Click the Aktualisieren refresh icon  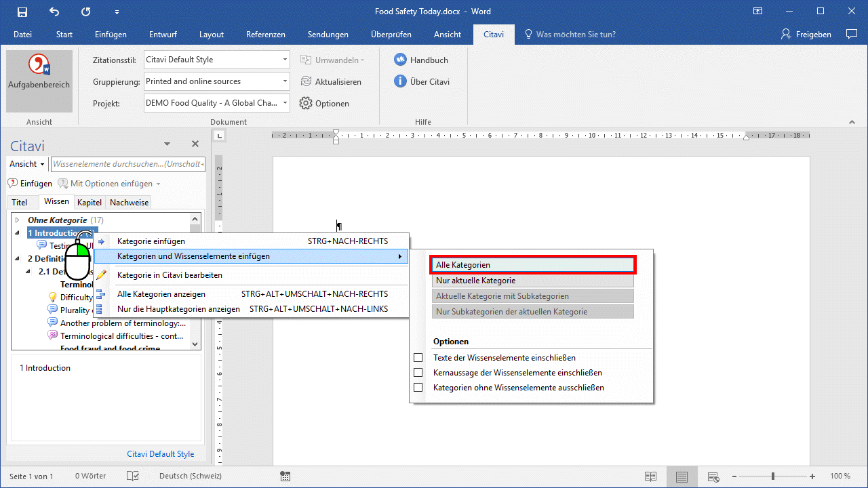tap(306, 81)
